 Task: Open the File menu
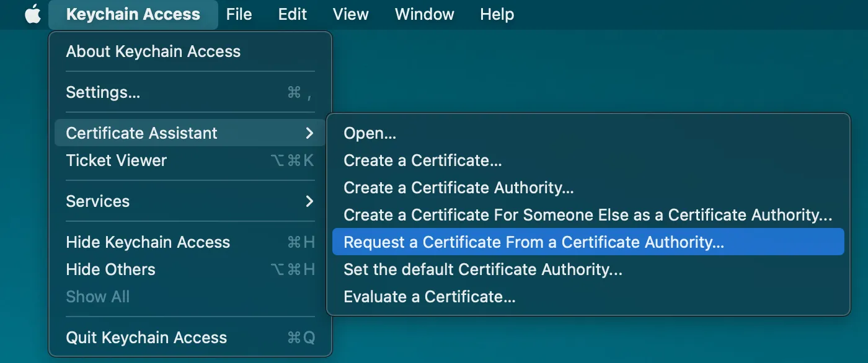(239, 14)
